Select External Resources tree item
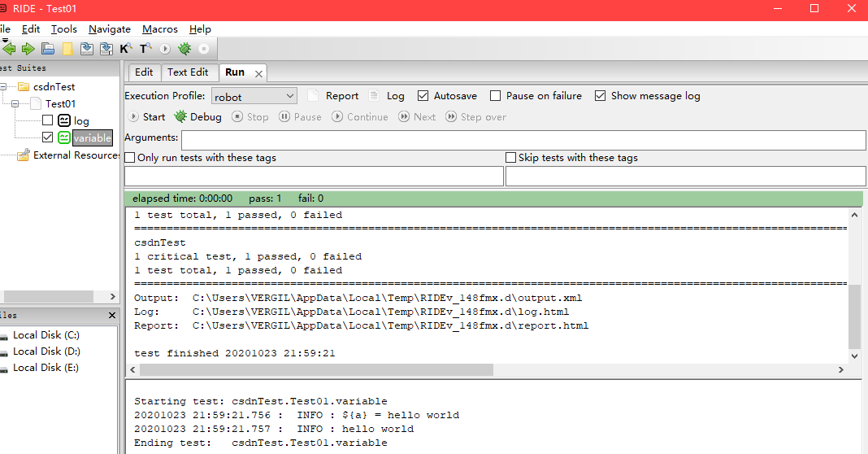 point(76,155)
